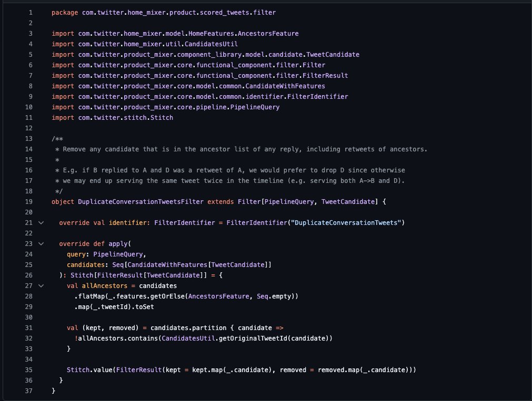This screenshot has width=532, height=401.
Task: Click .flatMap call on line 28
Action: (x=89, y=296)
